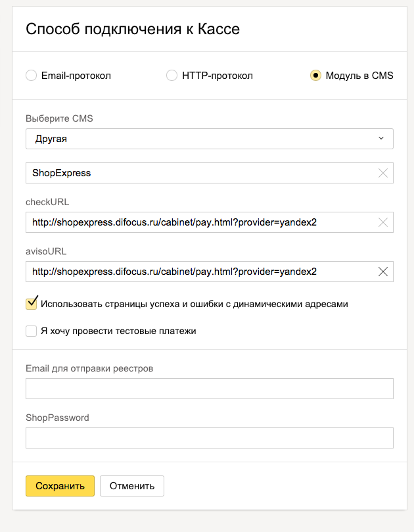Screen dimensions: 414x532
Task: Click into the avisoURL input field
Action: click(x=210, y=272)
